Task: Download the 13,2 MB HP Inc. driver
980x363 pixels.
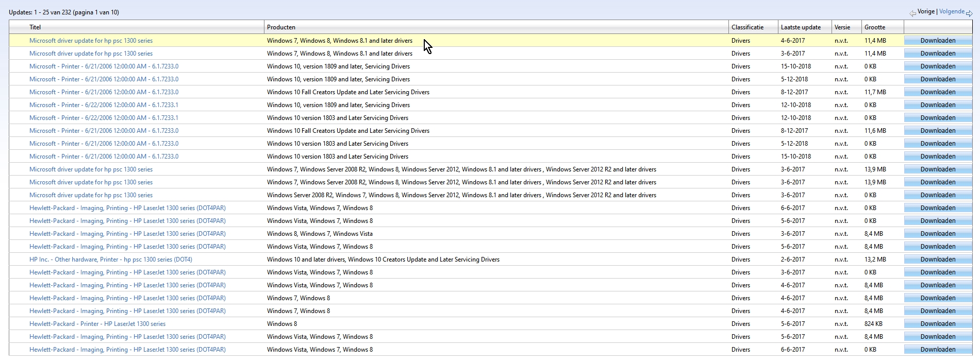Action: [x=938, y=260]
